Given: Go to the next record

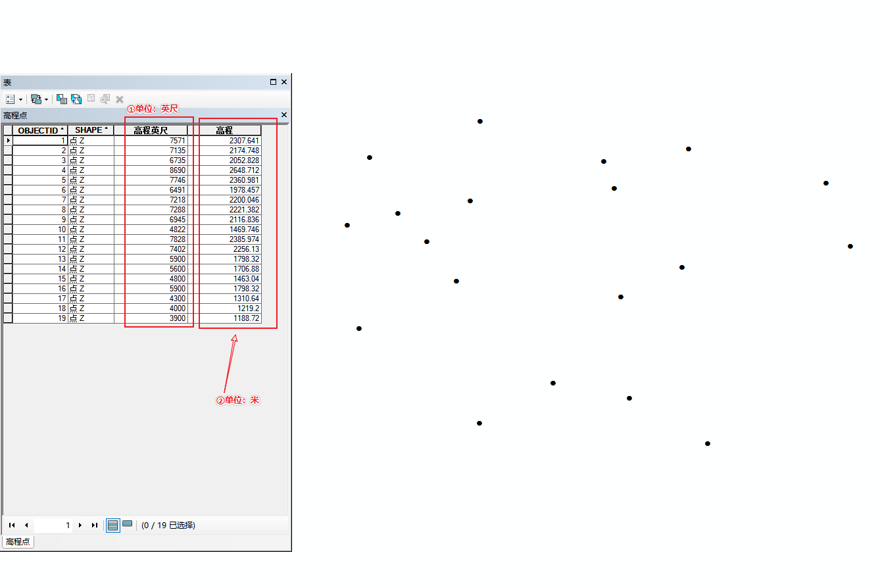Looking at the screenshot, I should tap(80, 525).
